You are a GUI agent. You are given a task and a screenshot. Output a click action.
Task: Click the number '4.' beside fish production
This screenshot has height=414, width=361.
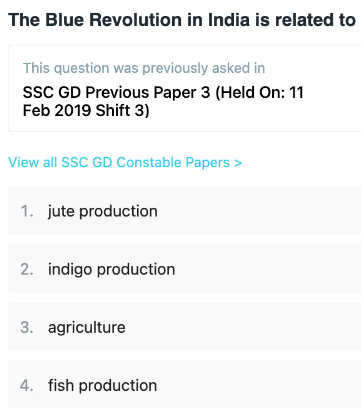pyautogui.click(x=27, y=385)
